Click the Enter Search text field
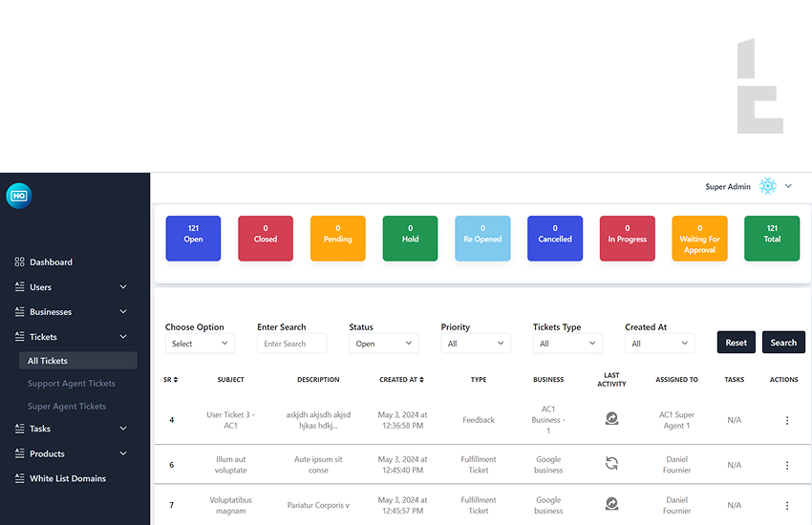 [x=291, y=344]
